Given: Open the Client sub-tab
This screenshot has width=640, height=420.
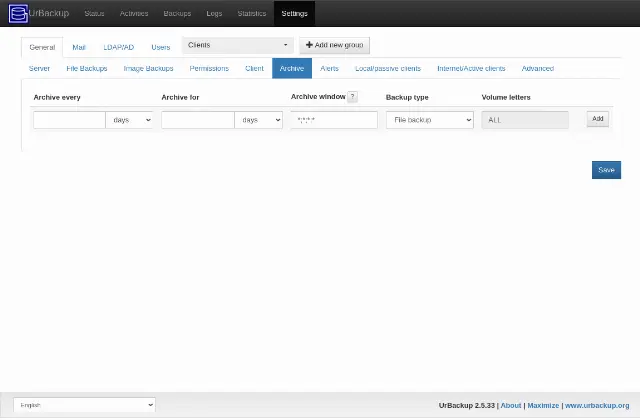Looking at the screenshot, I should click(x=254, y=69).
